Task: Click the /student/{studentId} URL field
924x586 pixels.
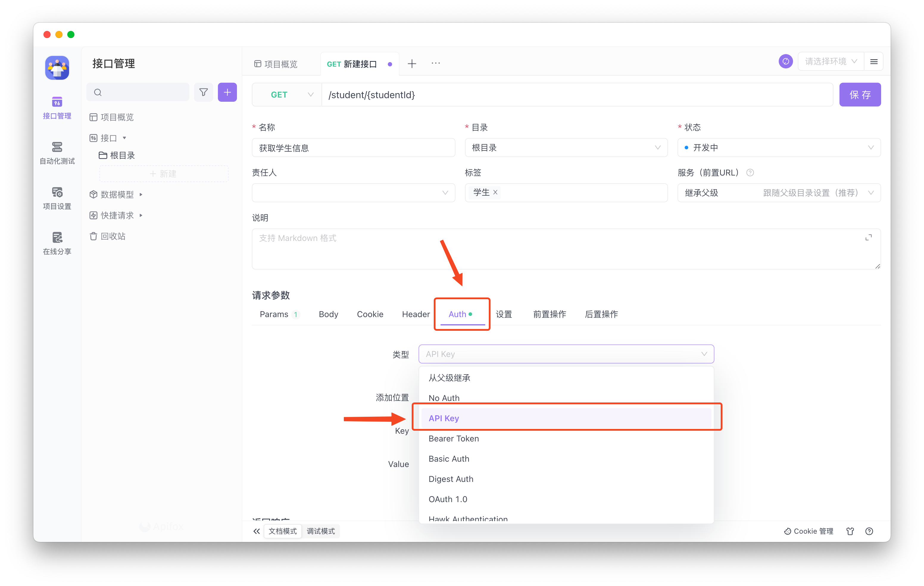Action: (x=577, y=95)
